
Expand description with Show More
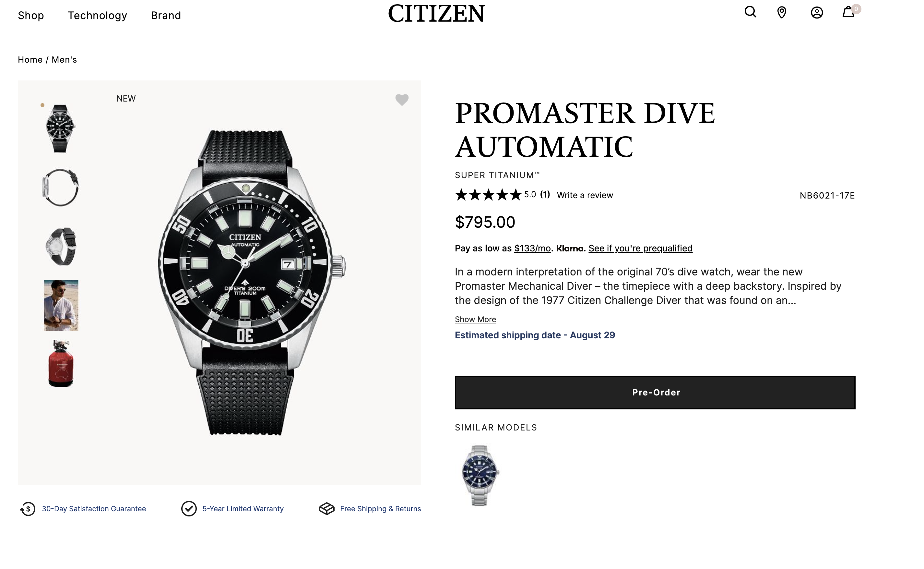point(475,320)
